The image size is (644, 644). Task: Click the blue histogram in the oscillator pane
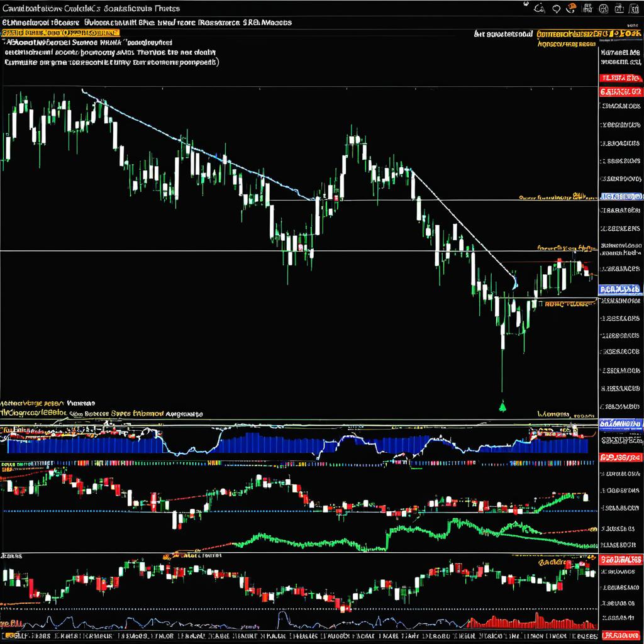(297, 444)
